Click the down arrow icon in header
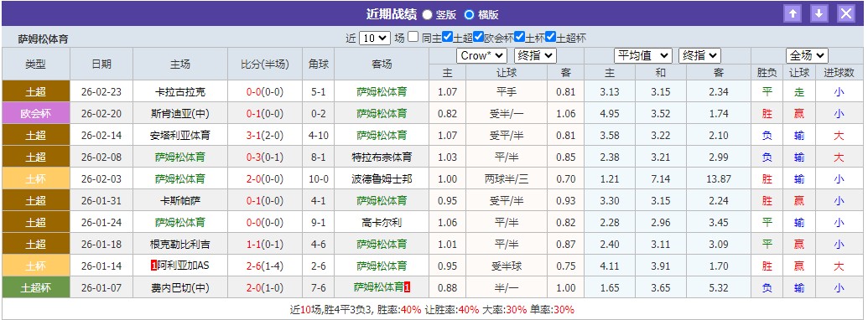 coord(819,13)
